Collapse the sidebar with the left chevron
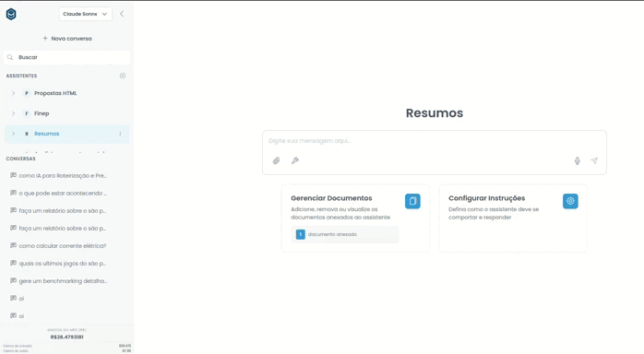 [x=122, y=14]
